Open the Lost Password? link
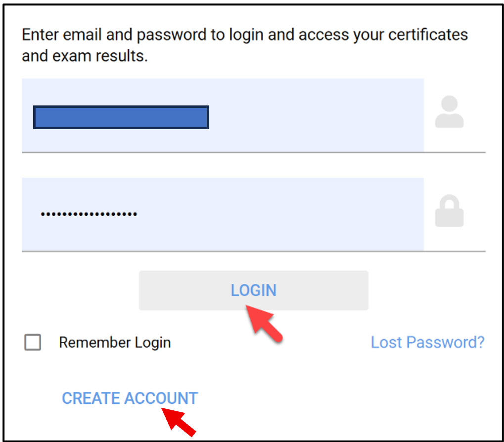 click(x=427, y=342)
